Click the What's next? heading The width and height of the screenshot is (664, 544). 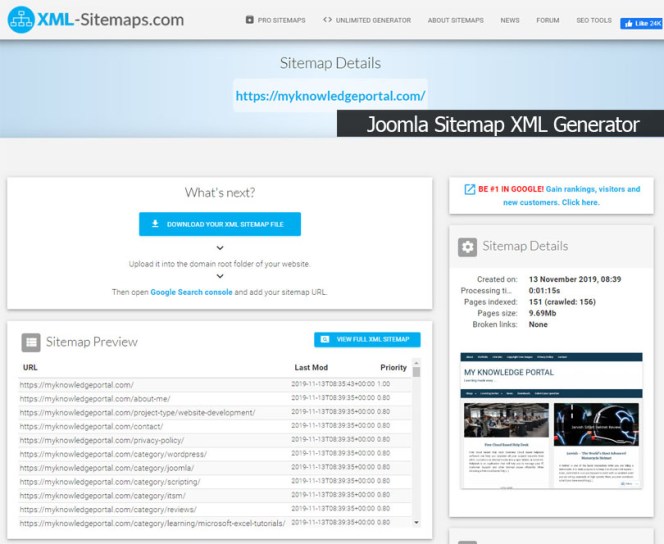tap(220, 193)
